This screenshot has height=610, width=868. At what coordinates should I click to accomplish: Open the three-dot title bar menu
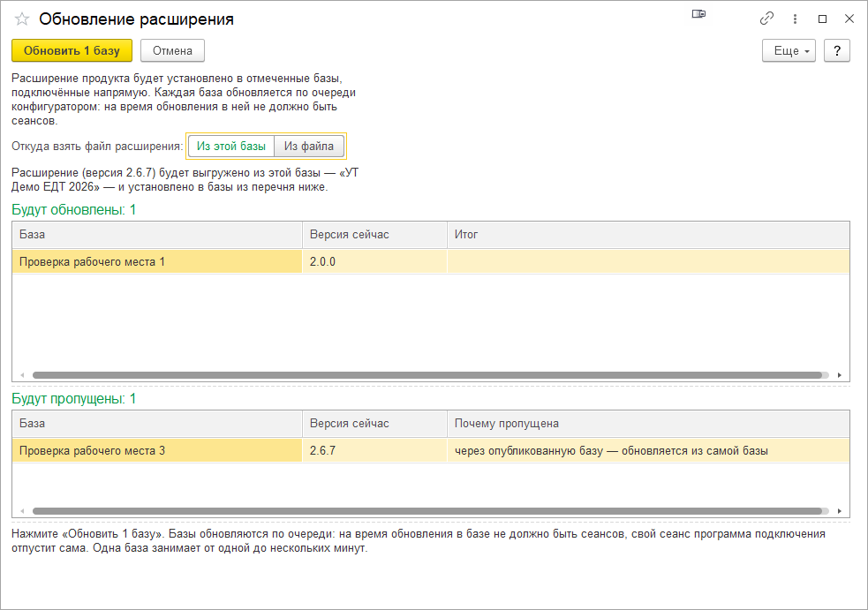pos(795,19)
